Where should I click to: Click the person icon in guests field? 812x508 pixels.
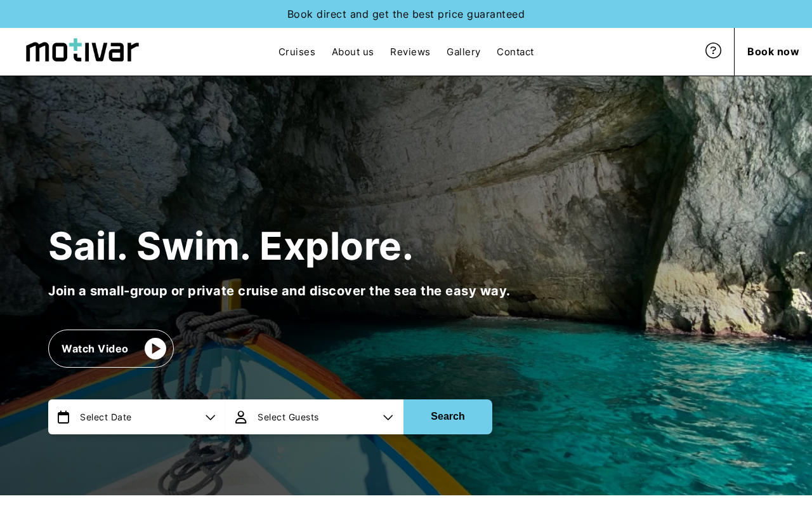pos(241,417)
